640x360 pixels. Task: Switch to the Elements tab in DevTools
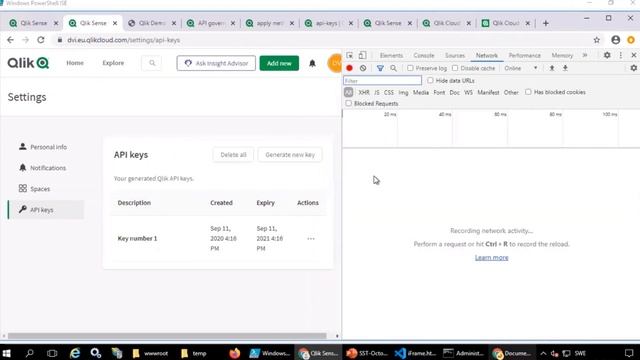pos(391,56)
